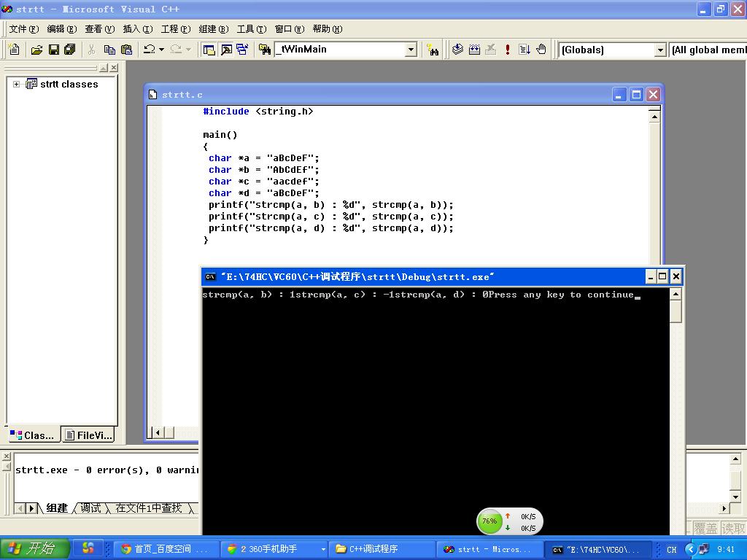Select the 组建 output tab

57,508
